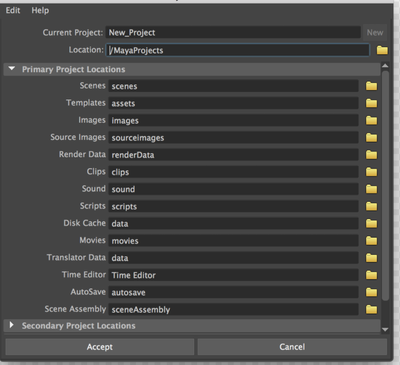
Task: Click the Scenes input field
Action: coord(233,86)
